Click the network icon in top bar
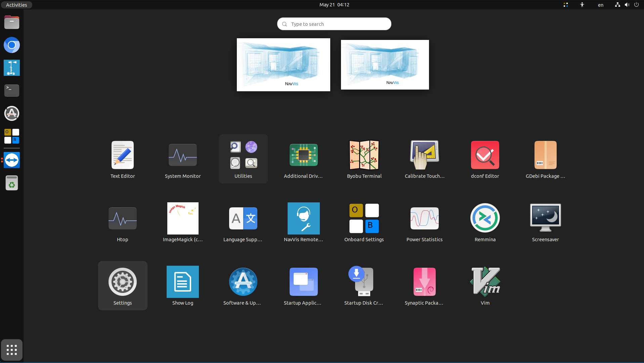Image resolution: width=644 pixels, height=363 pixels. (617, 5)
